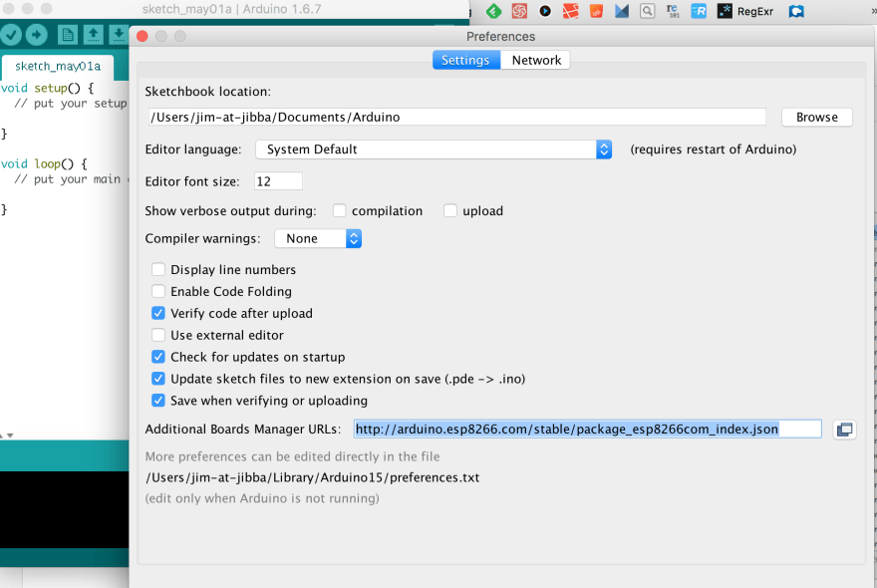Click the '(edit only when Arduino is not running)' note
The image size is (877, 588).
(x=262, y=498)
